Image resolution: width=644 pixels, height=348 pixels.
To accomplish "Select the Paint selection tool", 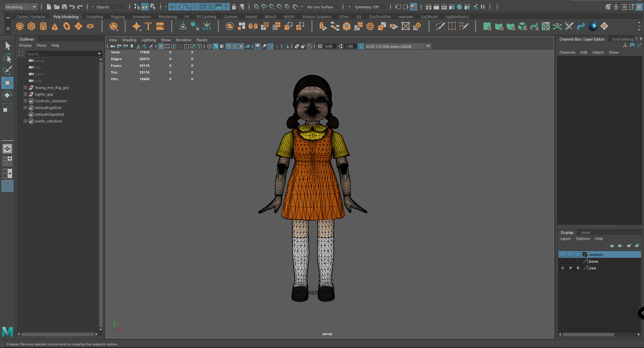I will pos(7,70).
